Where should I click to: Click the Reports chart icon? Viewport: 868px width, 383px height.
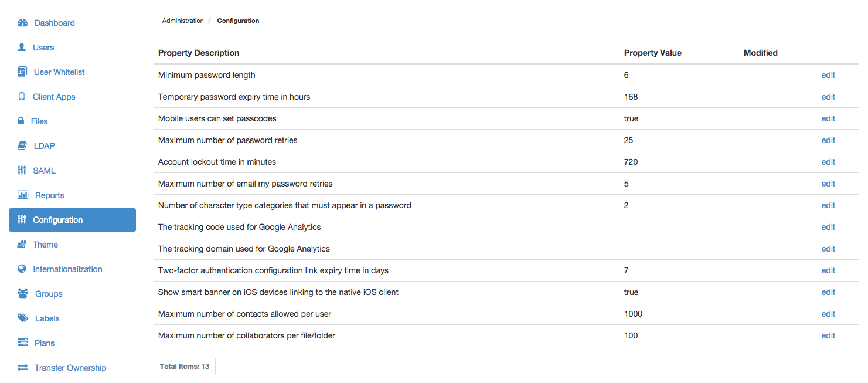(x=23, y=195)
